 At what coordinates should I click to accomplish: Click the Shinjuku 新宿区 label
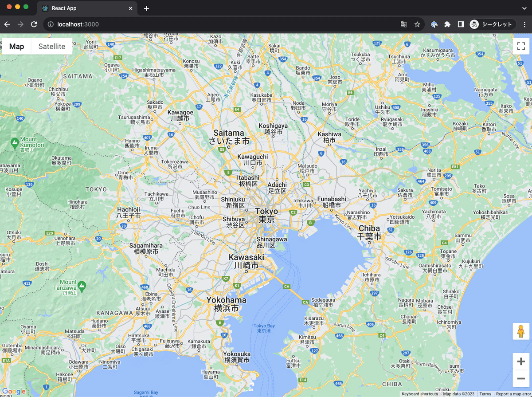(233, 203)
